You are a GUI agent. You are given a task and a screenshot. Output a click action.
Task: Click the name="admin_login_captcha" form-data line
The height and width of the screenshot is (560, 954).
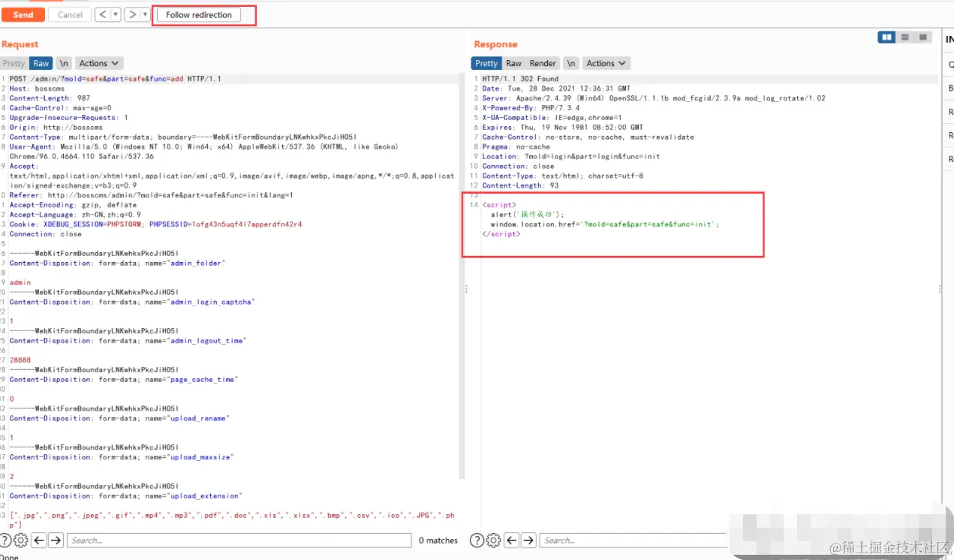point(132,302)
